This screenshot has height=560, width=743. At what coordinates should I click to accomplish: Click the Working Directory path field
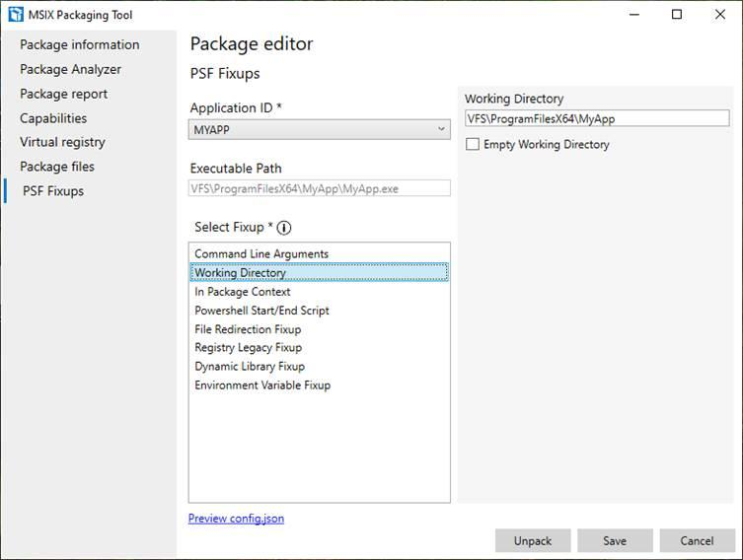[597, 118]
